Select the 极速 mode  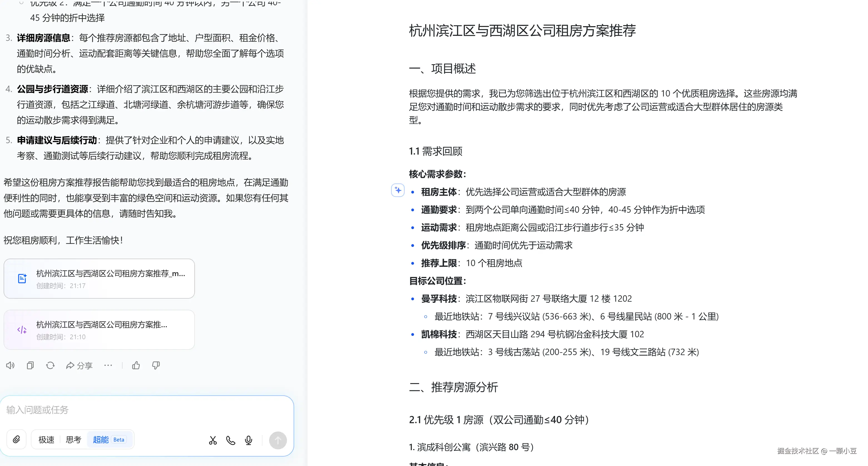click(46, 439)
